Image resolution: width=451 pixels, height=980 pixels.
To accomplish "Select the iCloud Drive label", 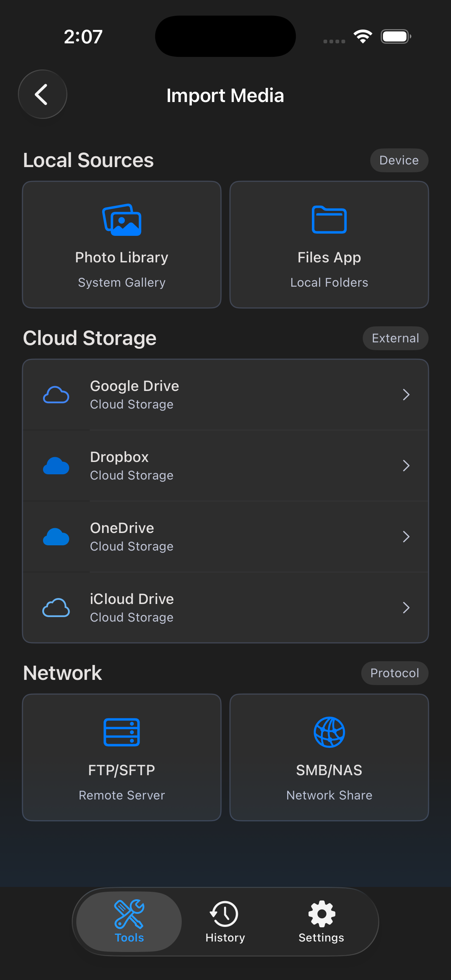I will click(x=132, y=599).
